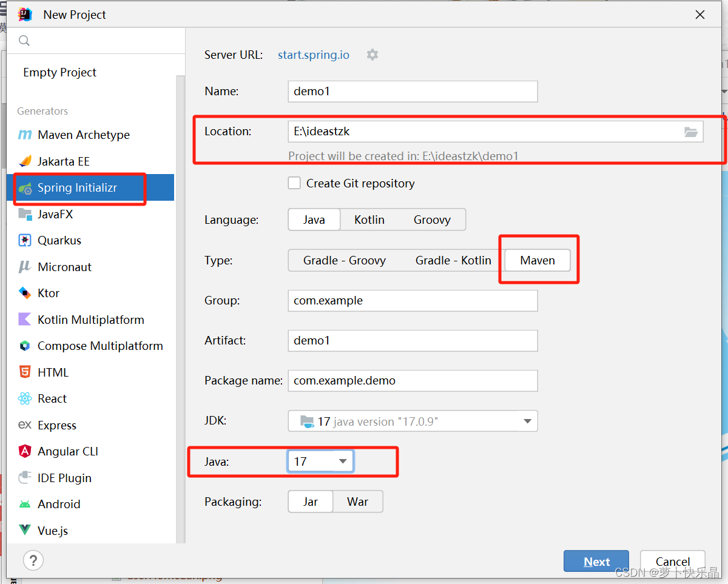Select Vue.js generator text

point(53,531)
